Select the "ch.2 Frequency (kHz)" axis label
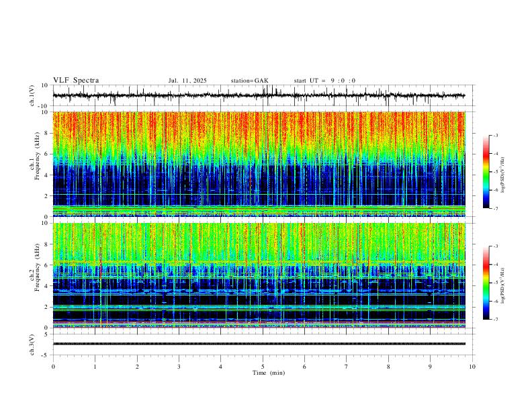 point(34,267)
